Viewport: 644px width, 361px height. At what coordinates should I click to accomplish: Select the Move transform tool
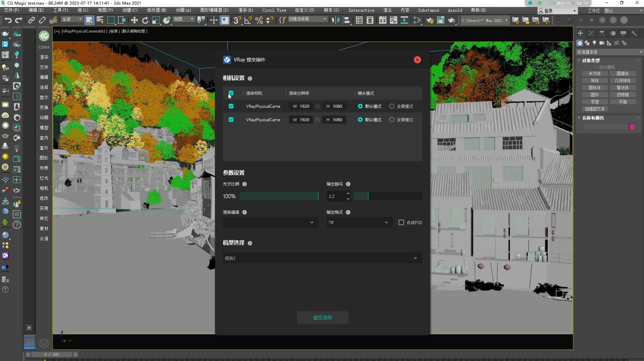tap(134, 20)
